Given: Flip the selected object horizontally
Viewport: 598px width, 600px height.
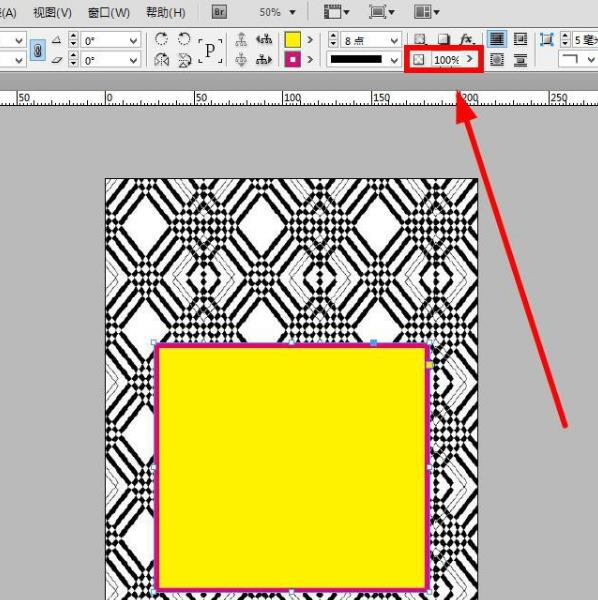Looking at the screenshot, I should click(x=161, y=60).
